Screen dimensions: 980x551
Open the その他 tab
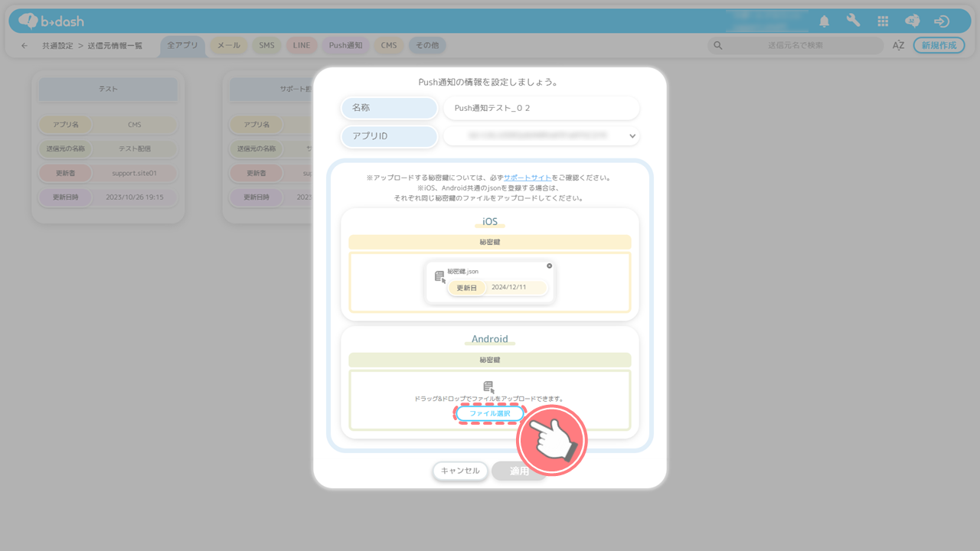click(x=427, y=46)
